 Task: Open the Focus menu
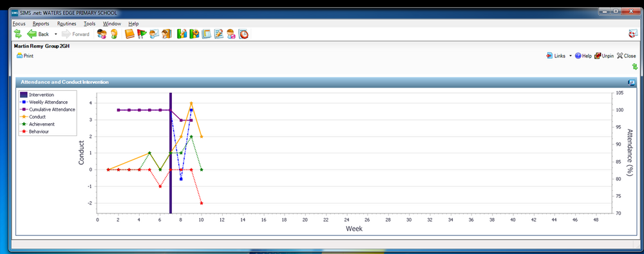19,23
